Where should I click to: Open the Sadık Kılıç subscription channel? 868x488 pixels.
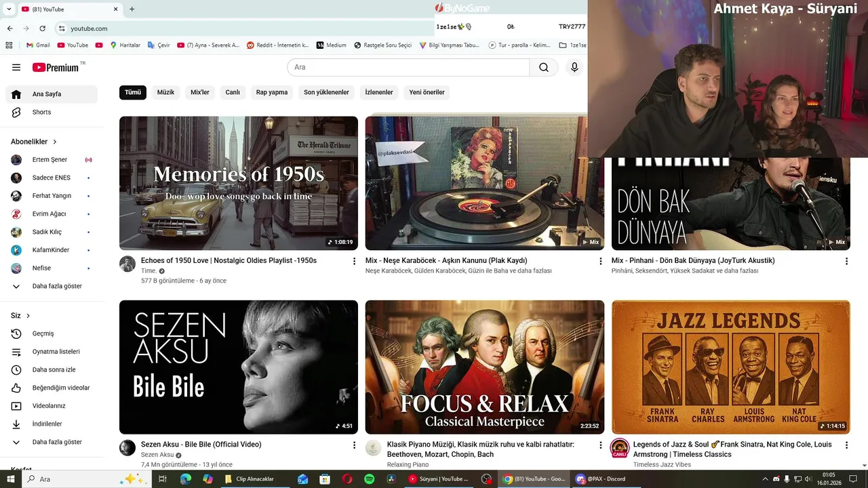(x=52, y=232)
